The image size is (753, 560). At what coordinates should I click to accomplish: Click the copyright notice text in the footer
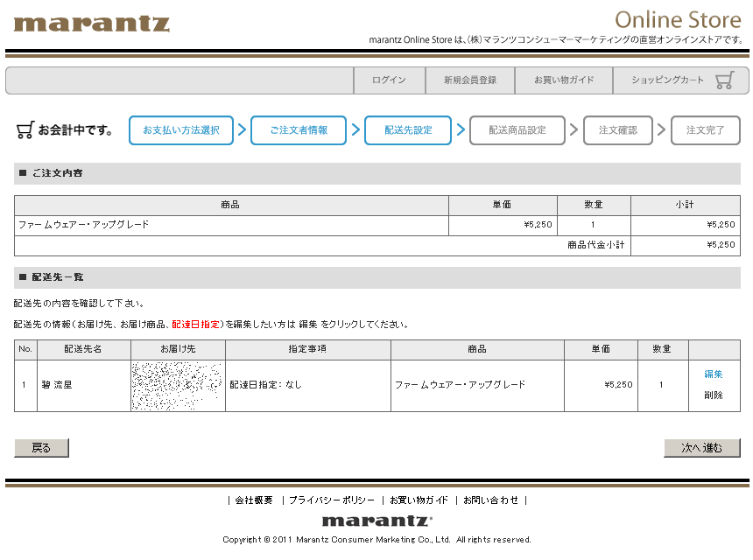tap(377, 540)
